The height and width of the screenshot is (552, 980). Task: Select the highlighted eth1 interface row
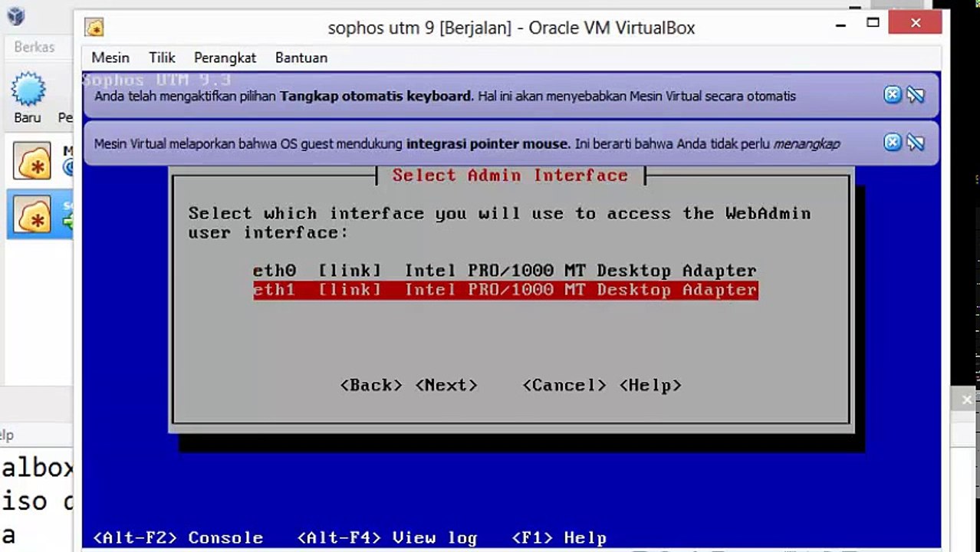pyautogui.click(x=505, y=290)
